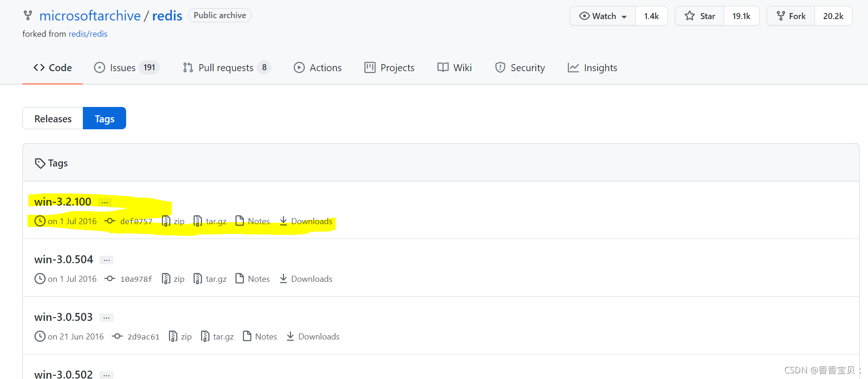Screen dimensions: 868x379
Task: Open the 19.1k stargazers count
Action: (741, 16)
